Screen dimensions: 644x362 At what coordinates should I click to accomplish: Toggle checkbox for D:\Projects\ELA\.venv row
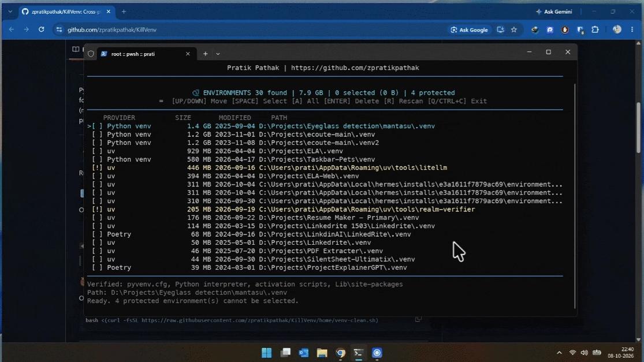(97, 151)
